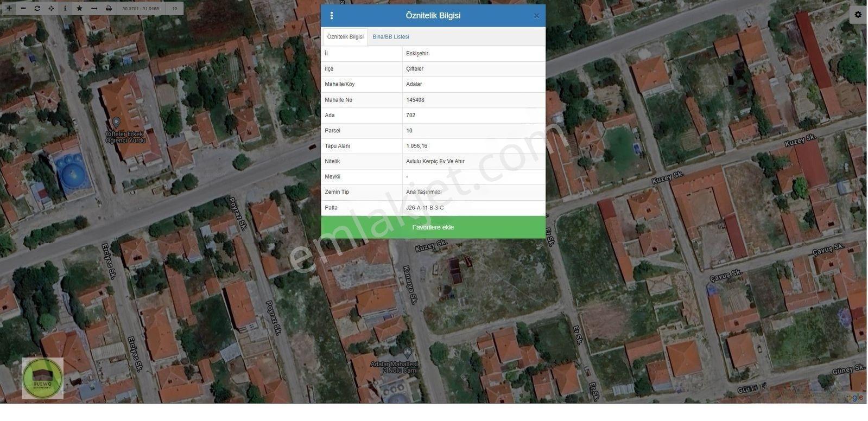Select Pafta value J26-A-11-B-3-C
Viewport: 868px width, 421px height.
pos(474,208)
